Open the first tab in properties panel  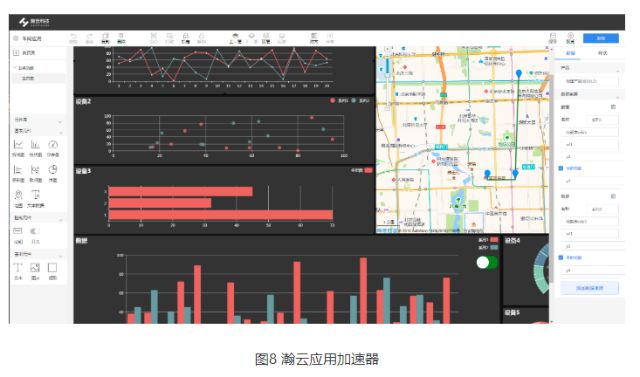tap(571, 53)
